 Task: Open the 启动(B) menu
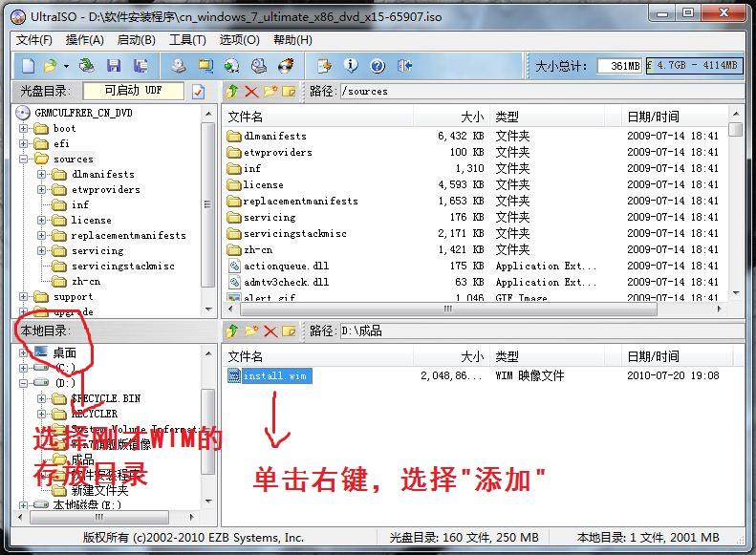(137, 39)
